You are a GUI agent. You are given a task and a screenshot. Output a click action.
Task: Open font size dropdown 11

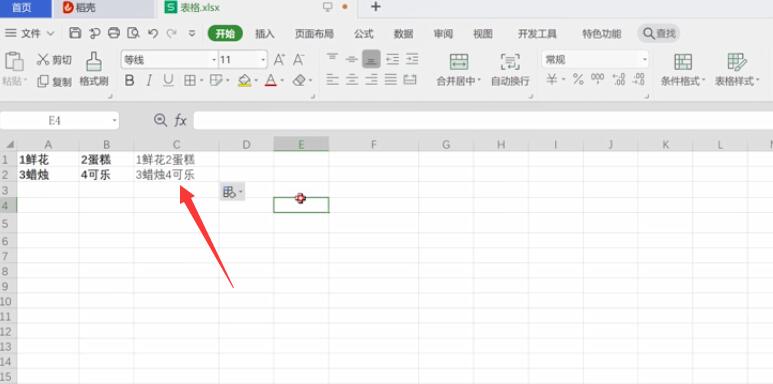[263, 60]
